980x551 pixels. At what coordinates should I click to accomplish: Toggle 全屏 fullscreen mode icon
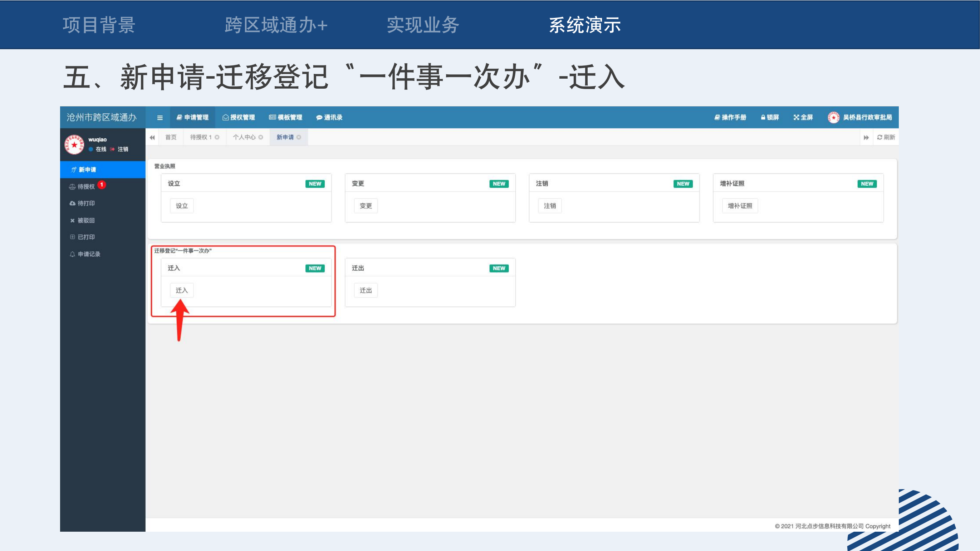[x=796, y=118]
